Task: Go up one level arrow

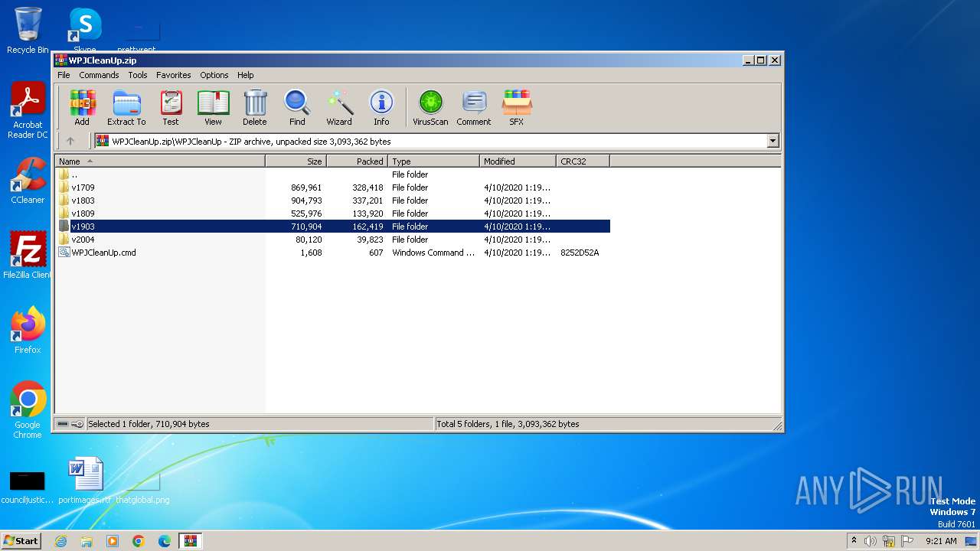Action: click(70, 141)
